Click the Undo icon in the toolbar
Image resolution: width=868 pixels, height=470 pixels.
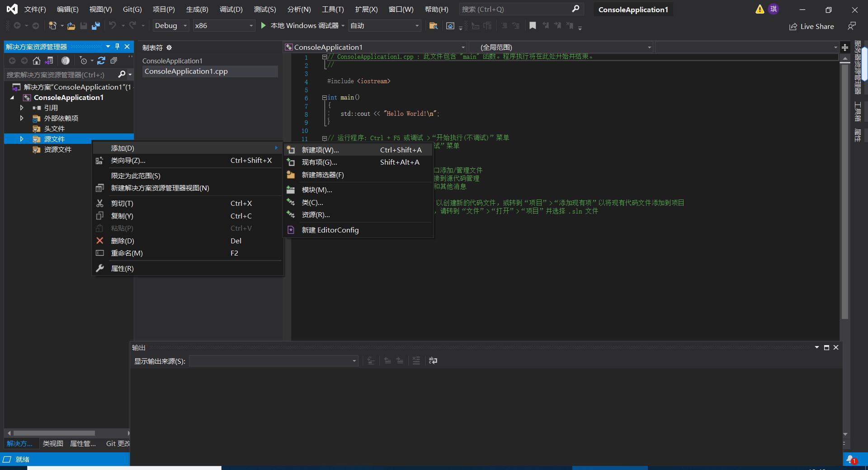[x=113, y=26]
